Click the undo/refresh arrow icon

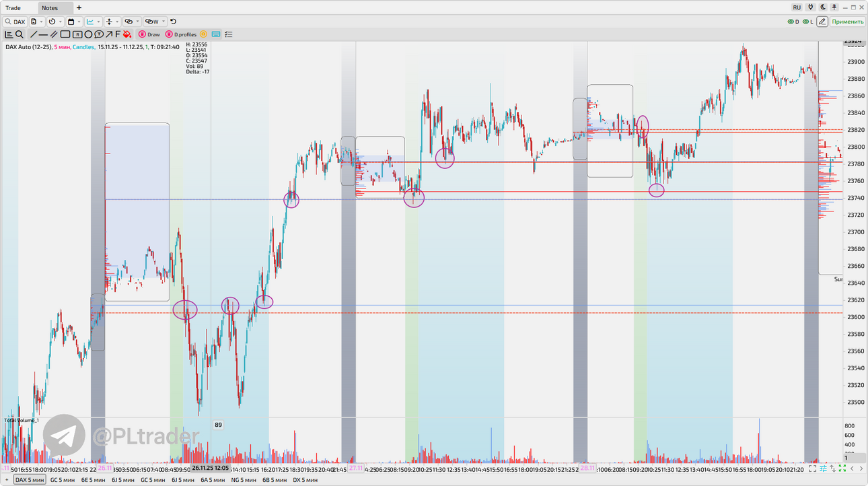pos(173,22)
